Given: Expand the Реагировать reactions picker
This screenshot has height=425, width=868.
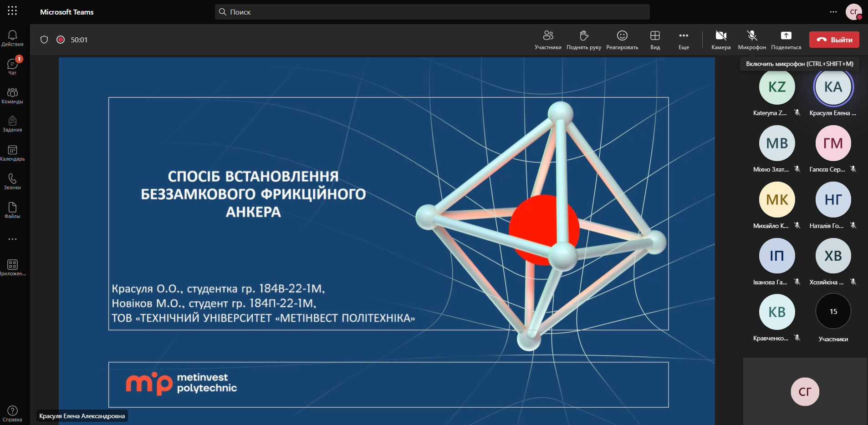Looking at the screenshot, I should [622, 40].
